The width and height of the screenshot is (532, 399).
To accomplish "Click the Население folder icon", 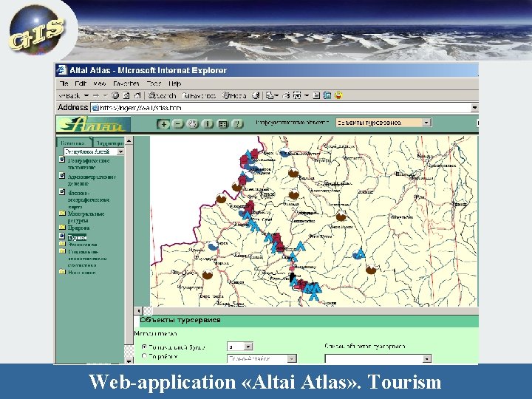I will pos(62,271).
